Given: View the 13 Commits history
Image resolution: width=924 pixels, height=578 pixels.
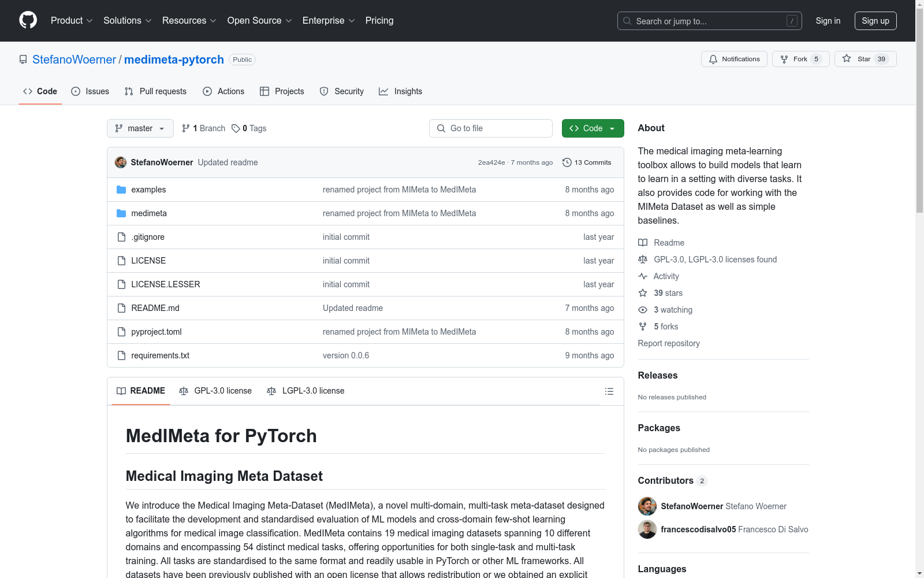Looking at the screenshot, I should point(587,162).
